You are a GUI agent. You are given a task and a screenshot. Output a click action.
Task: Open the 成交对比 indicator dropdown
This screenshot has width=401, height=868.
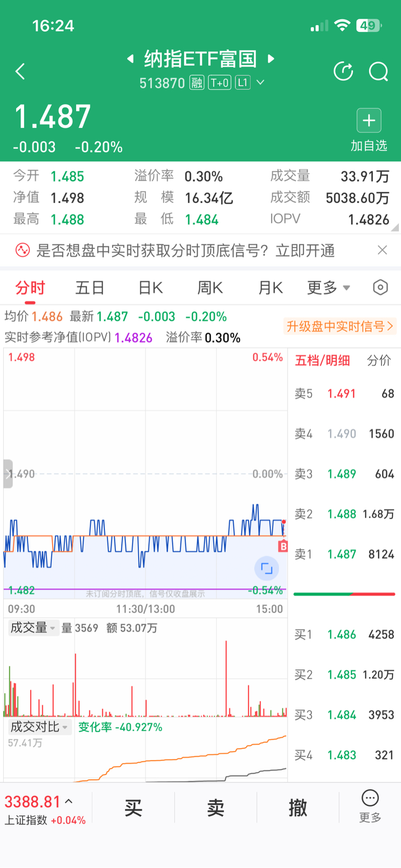[x=39, y=727]
